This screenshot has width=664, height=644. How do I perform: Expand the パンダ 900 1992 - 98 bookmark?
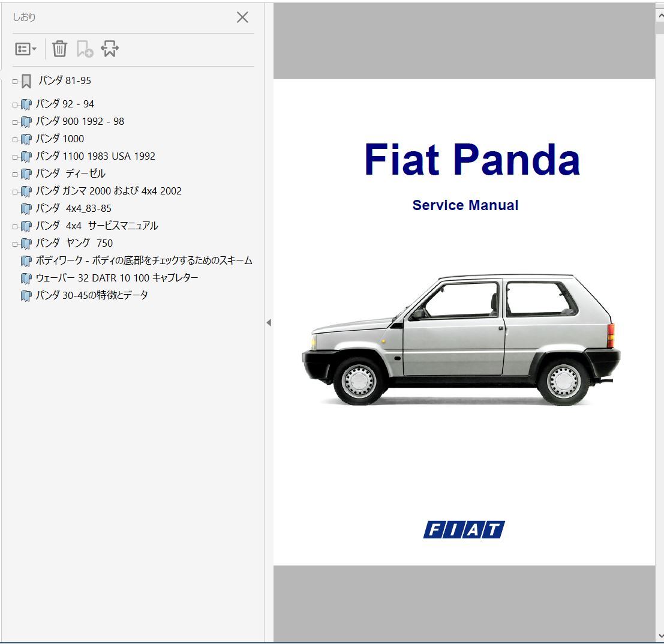coord(14,121)
